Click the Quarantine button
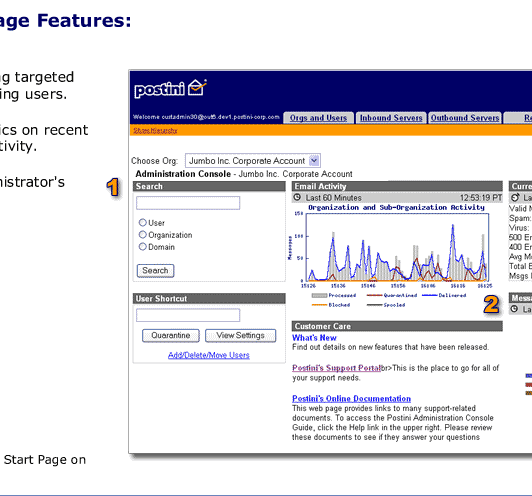 click(x=171, y=336)
